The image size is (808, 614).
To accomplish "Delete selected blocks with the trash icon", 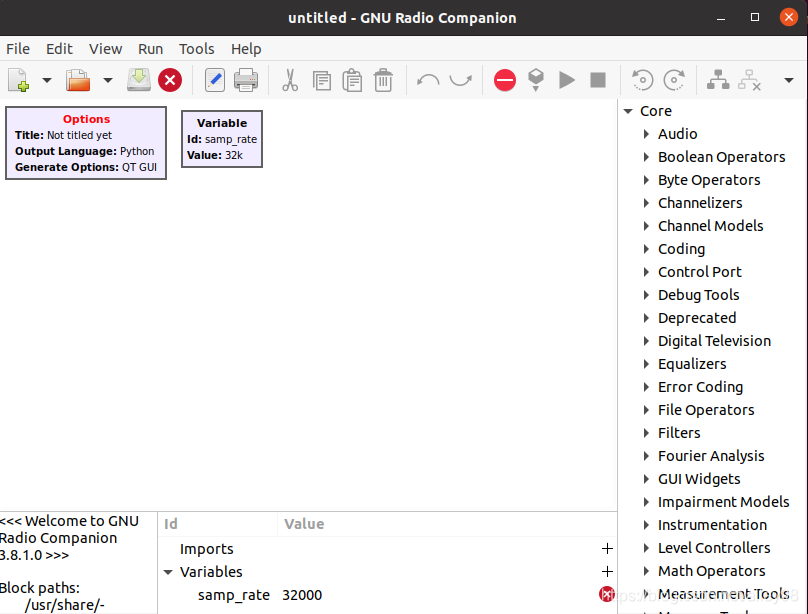I will (x=383, y=80).
